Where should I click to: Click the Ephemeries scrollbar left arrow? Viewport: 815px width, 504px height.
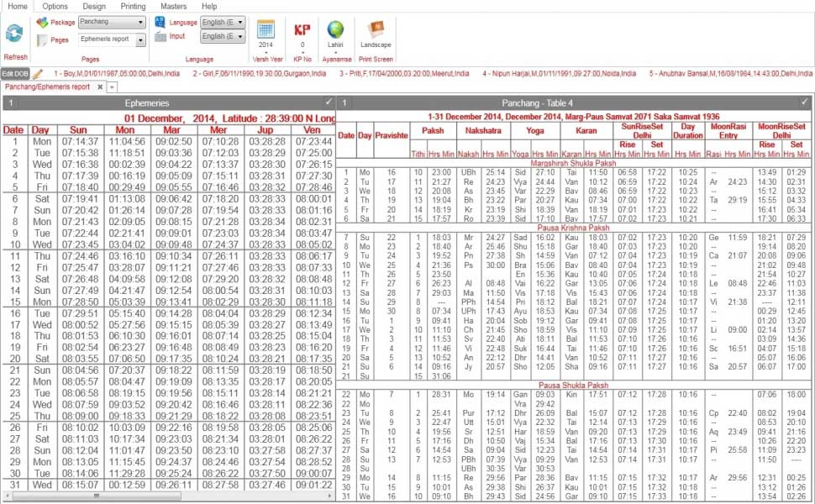click(6, 496)
